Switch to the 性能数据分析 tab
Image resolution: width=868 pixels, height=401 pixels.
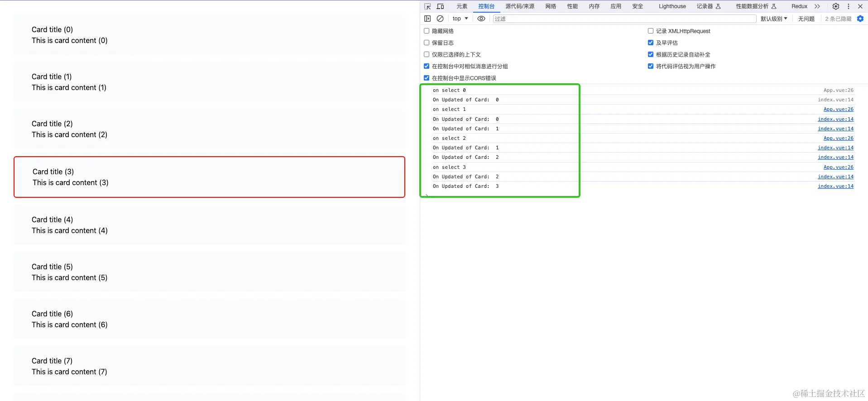[756, 6]
